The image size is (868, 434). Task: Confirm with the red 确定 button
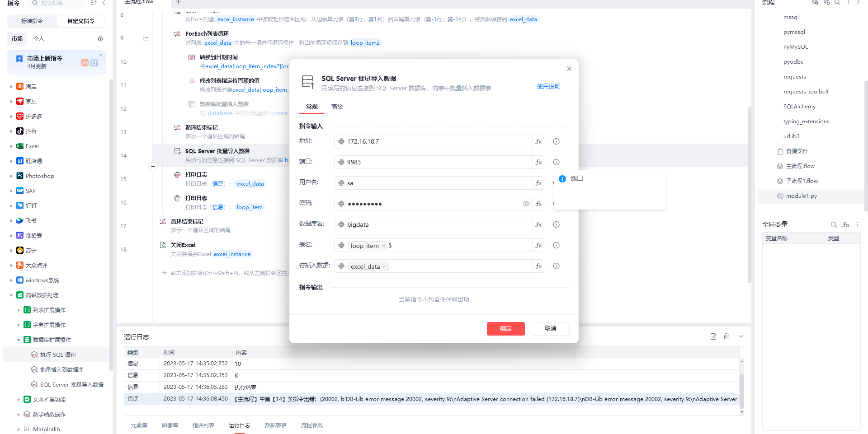point(505,328)
